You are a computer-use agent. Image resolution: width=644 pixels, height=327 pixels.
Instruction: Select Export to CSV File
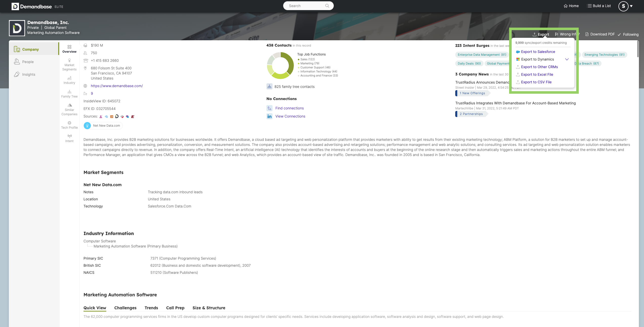[536, 82]
